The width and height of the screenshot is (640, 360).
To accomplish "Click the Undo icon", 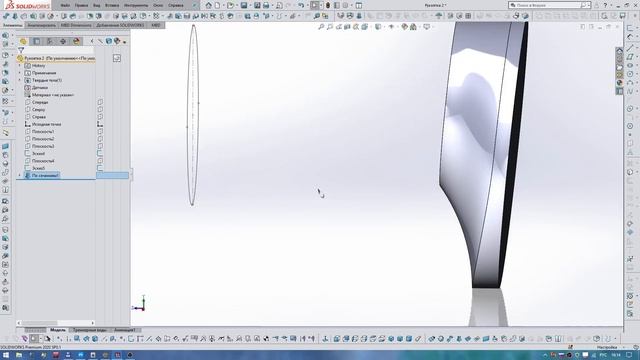I will [301, 5].
